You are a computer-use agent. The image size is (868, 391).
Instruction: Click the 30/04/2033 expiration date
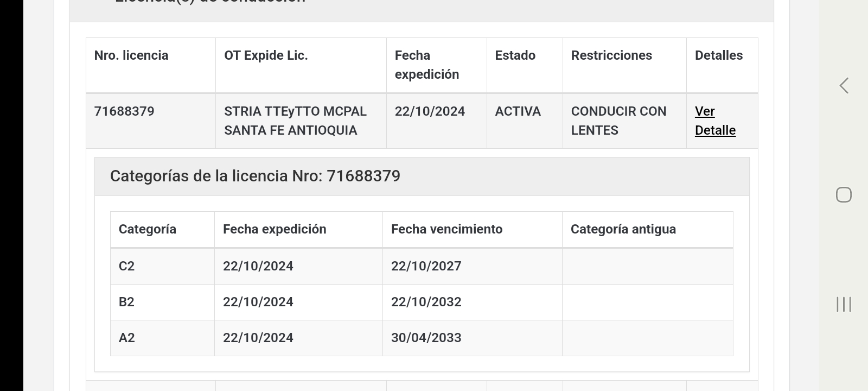tap(426, 338)
